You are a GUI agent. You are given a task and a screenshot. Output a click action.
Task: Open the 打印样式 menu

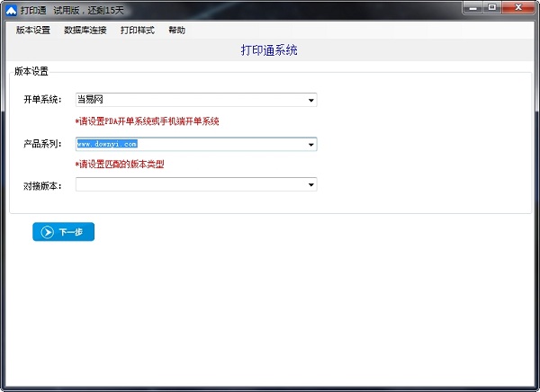(137, 30)
